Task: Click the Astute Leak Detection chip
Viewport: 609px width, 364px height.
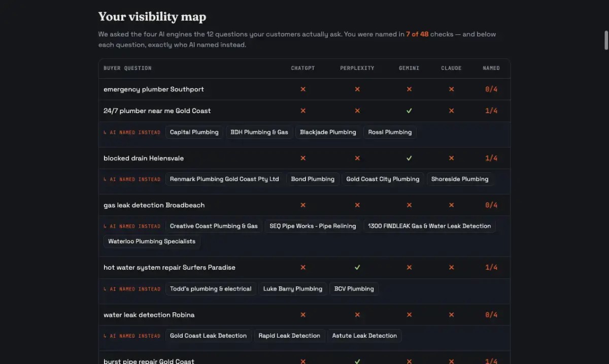Action: (364, 336)
